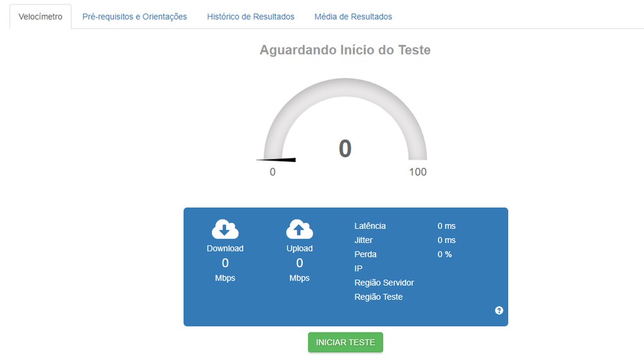Click the Latência label
Screen dimensions: 644x363
370,226
